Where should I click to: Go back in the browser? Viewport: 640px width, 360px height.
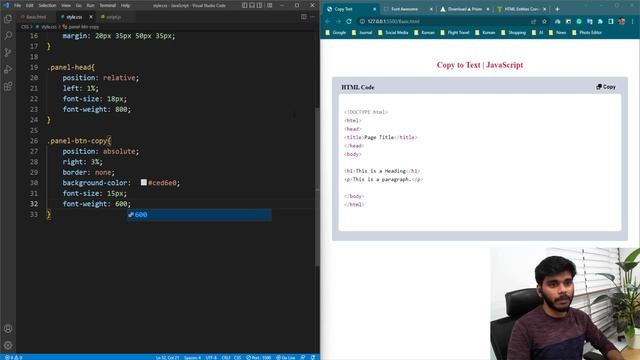(x=328, y=21)
